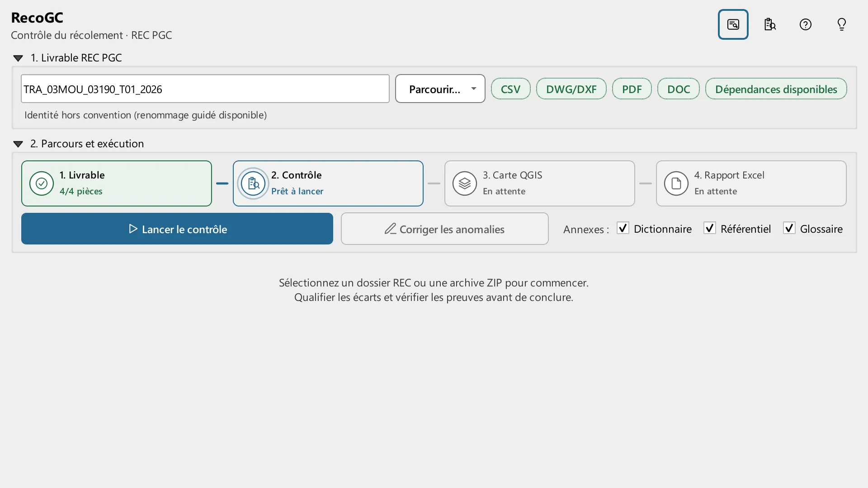
Task: Click the PDF file type chip
Action: pyautogui.click(x=632, y=89)
